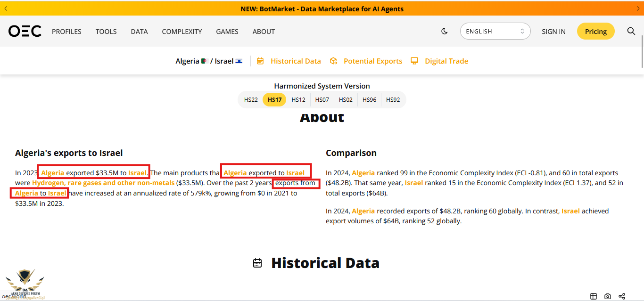Click the camera screenshot icon
The height and width of the screenshot is (301, 644).
click(608, 296)
